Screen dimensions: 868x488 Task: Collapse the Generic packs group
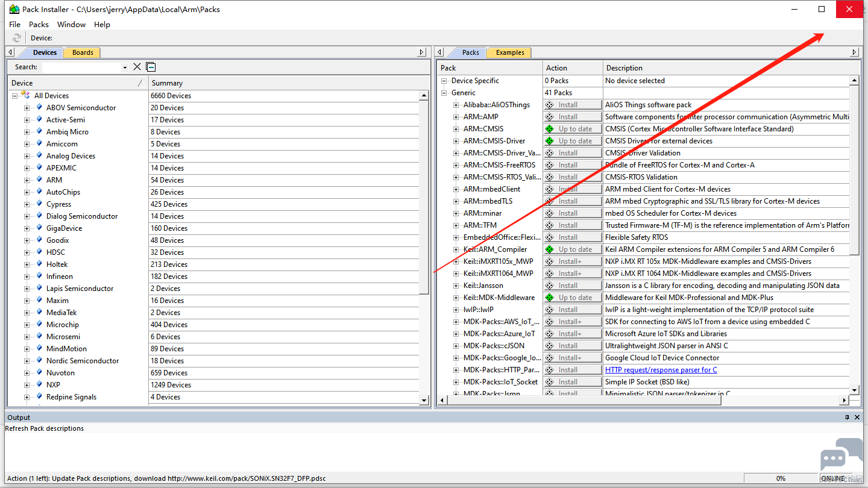[x=444, y=93]
